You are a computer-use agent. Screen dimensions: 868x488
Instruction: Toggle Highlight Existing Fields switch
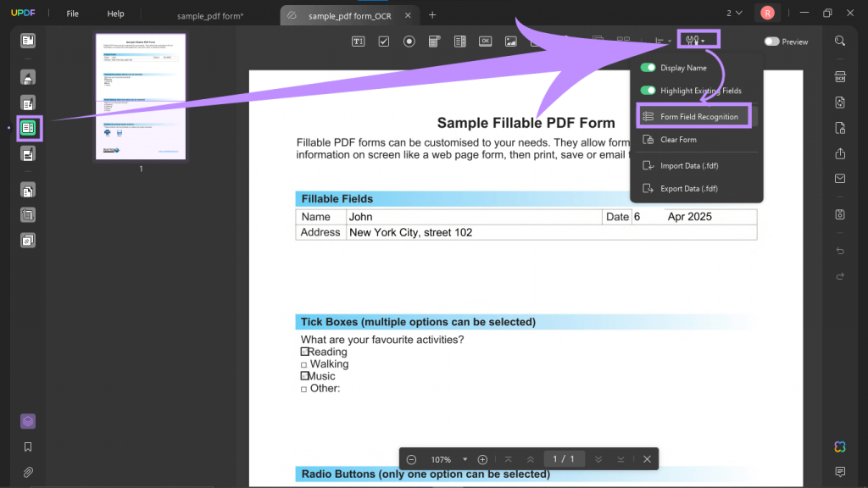pyautogui.click(x=648, y=90)
